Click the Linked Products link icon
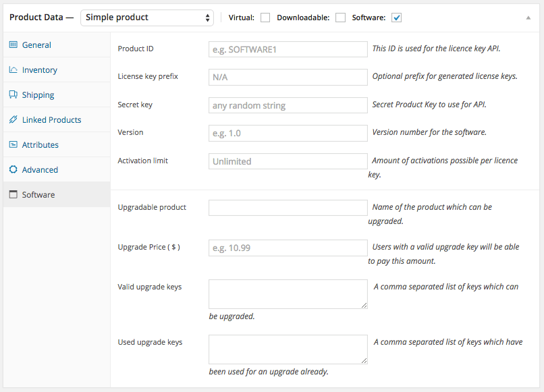Image resolution: width=544 pixels, height=392 pixels. pos(13,120)
